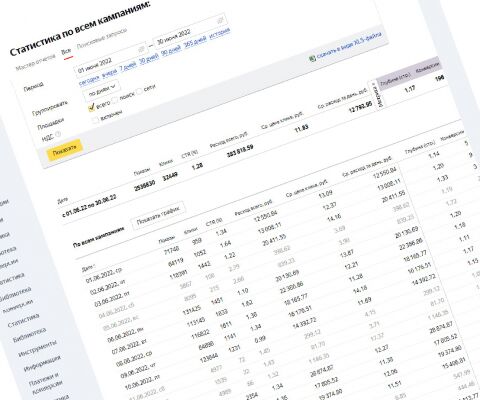This screenshot has height=400, width=480.
Task: Click the average click price 11.83
Action: click(302, 129)
